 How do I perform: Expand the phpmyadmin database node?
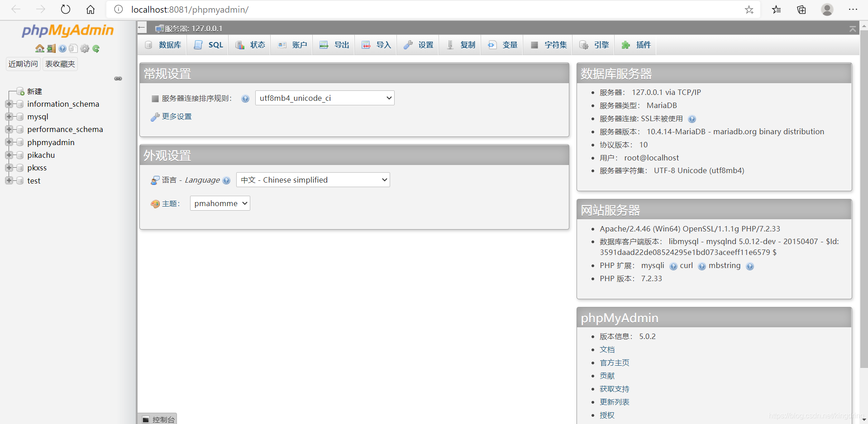point(9,142)
